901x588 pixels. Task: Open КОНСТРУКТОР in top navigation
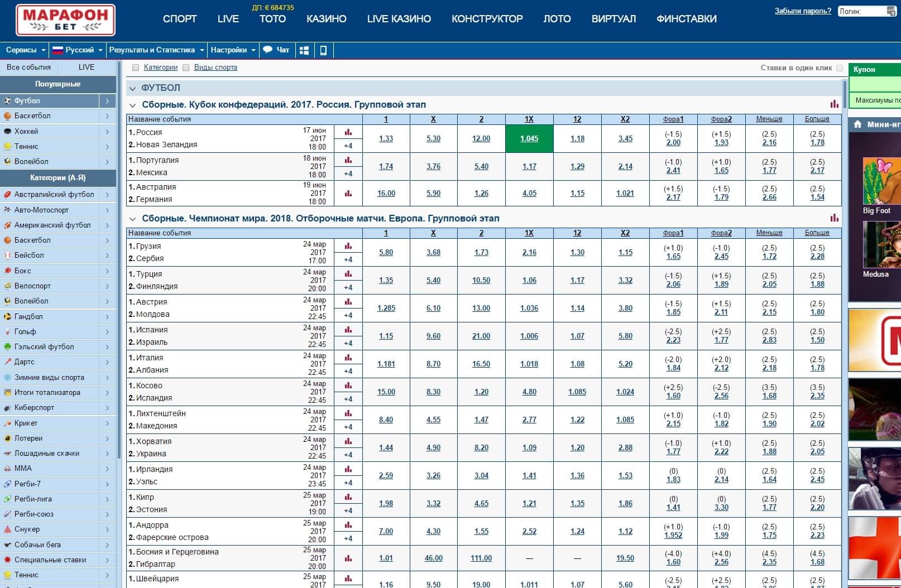pyautogui.click(x=487, y=19)
